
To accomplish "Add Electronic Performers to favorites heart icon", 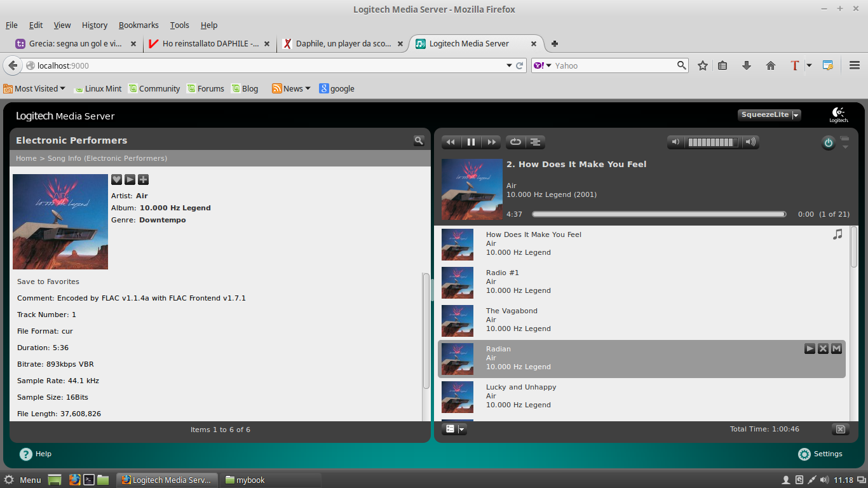I will [116, 180].
